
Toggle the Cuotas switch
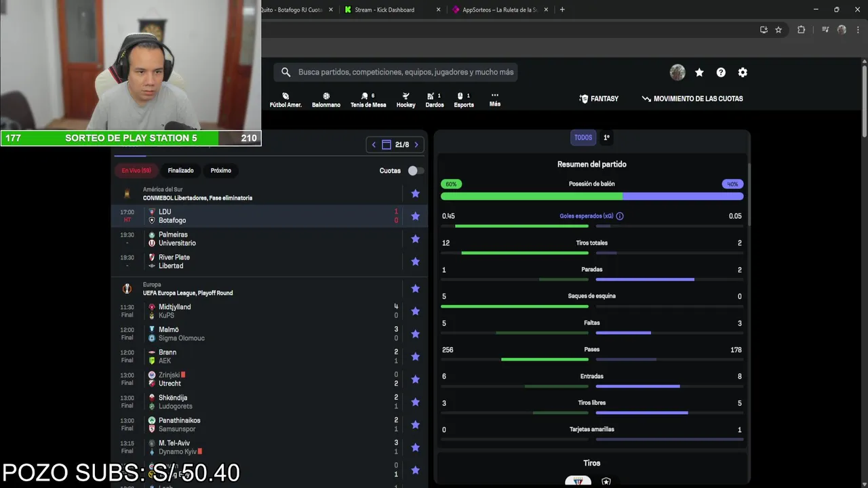point(415,171)
